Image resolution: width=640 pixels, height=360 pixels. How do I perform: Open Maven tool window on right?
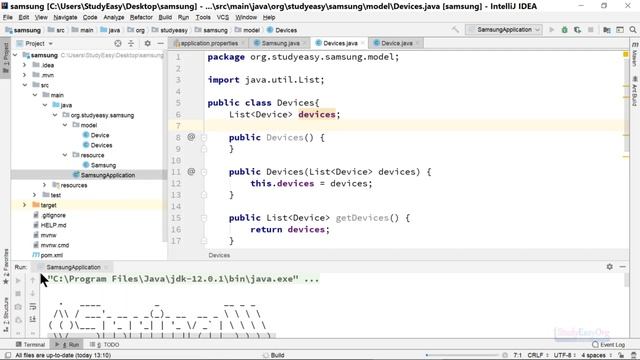(635, 55)
